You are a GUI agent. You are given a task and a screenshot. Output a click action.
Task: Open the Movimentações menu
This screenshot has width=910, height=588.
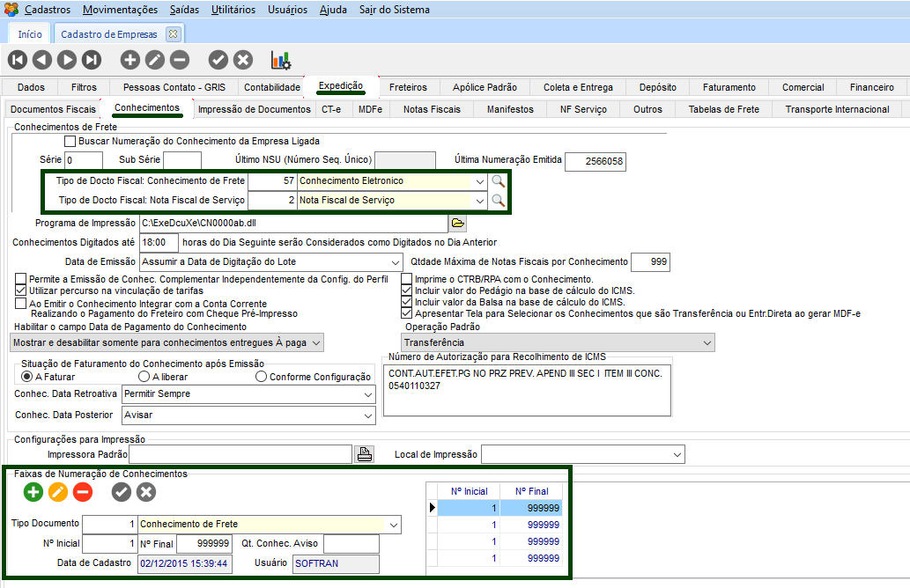pos(121,10)
